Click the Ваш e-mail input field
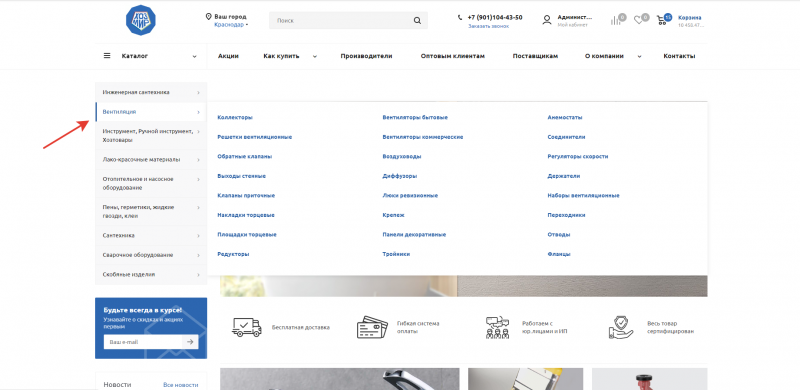The image size is (800, 390). (143, 342)
